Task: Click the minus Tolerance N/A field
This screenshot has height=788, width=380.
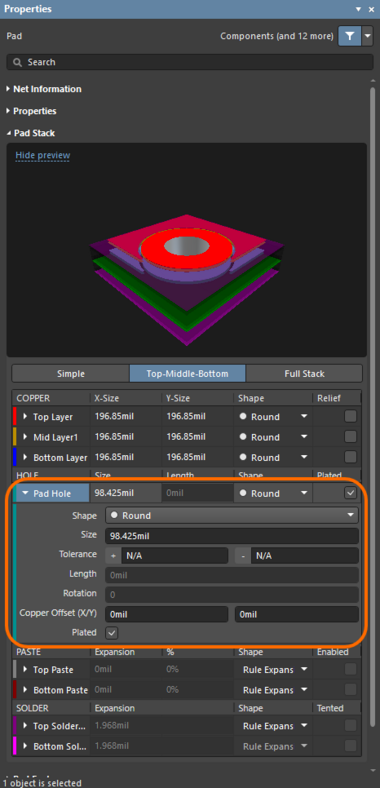Action: pyautogui.click(x=305, y=556)
